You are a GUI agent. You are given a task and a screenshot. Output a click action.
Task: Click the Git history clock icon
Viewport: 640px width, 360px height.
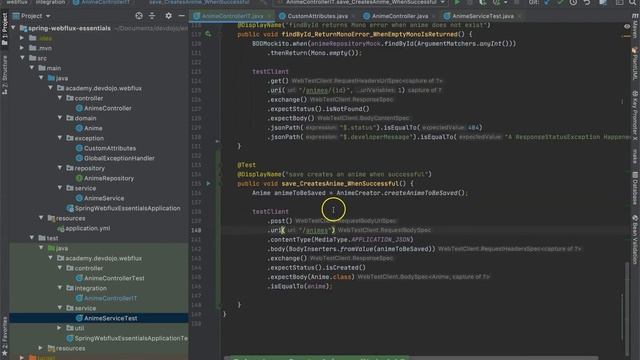(x=573, y=2)
